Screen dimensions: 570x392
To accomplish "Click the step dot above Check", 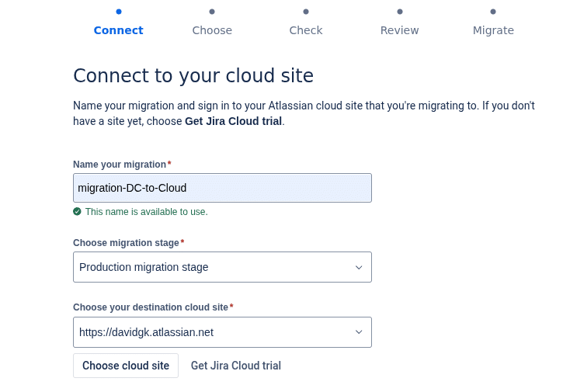I will 306,12.
